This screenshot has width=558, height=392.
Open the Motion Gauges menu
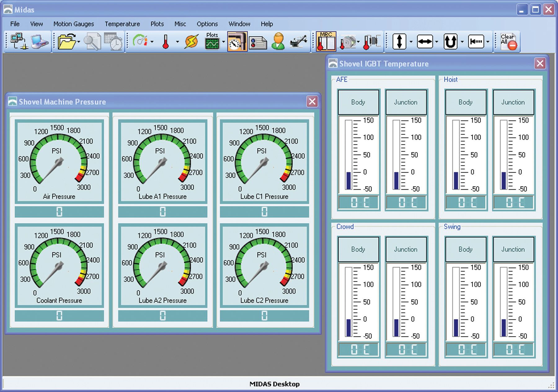(x=73, y=24)
